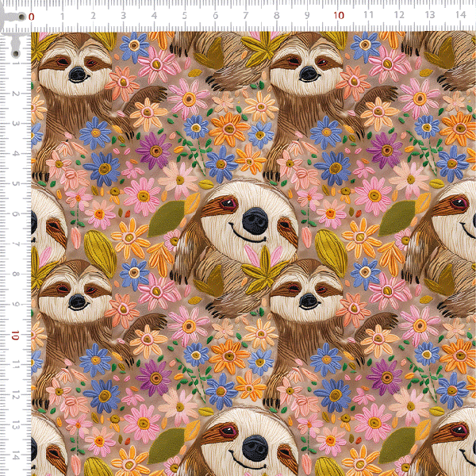Click the number 7 on the horizontal ruler

pyautogui.click(x=245, y=15)
